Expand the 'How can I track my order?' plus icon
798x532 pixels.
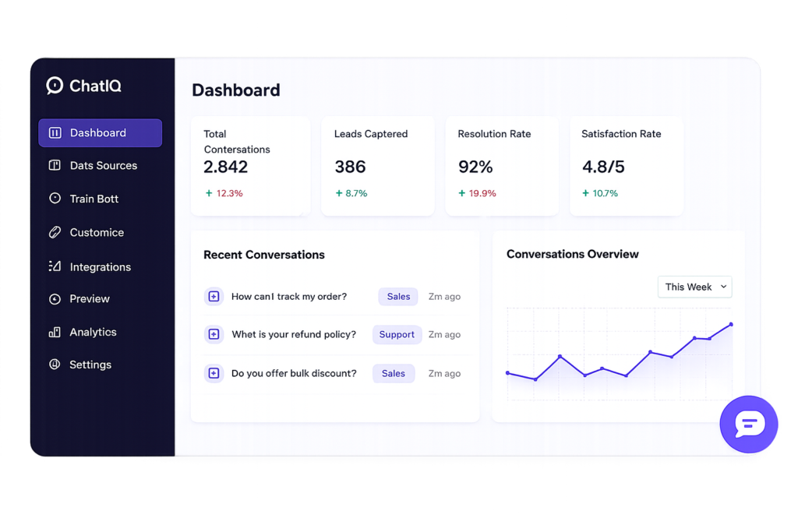[x=214, y=297]
